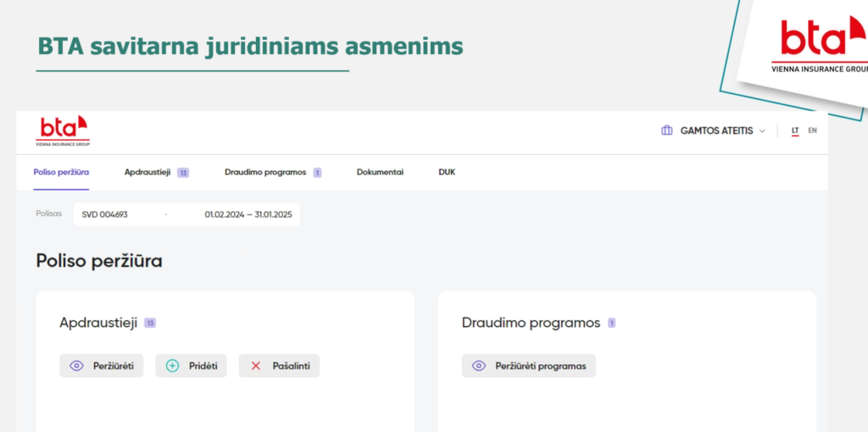Click the BTA logo in the header
This screenshot has height=432, width=868.
point(63,131)
